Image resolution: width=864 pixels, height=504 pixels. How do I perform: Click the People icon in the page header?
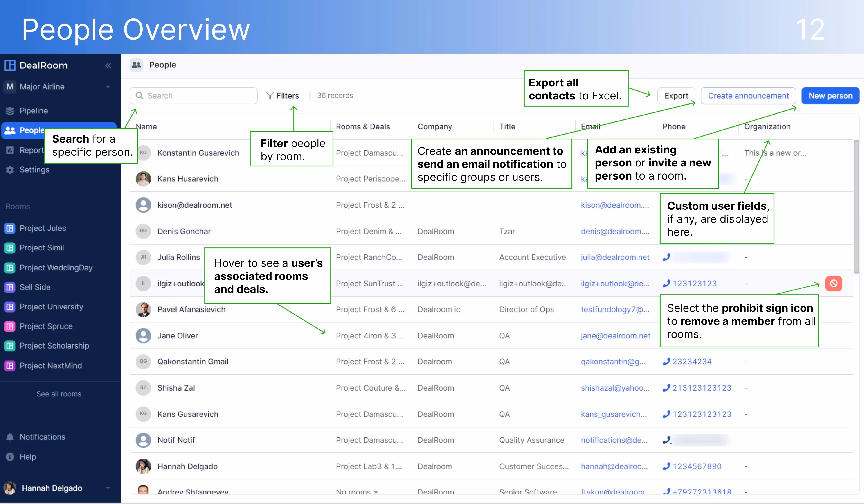(x=136, y=65)
